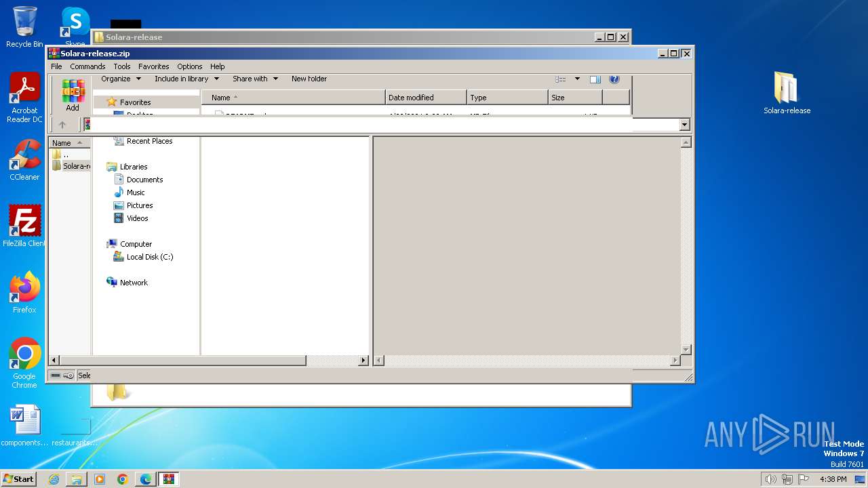The width and height of the screenshot is (868, 488).
Task: Select the parent '..' folder entry
Action: tap(66, 155)
